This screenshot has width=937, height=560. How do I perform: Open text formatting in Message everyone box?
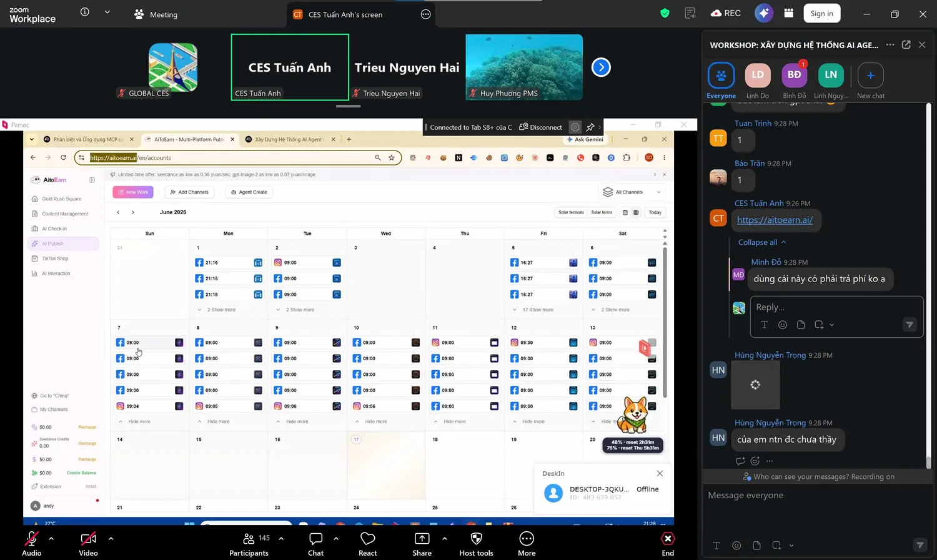tap(716, 545)
